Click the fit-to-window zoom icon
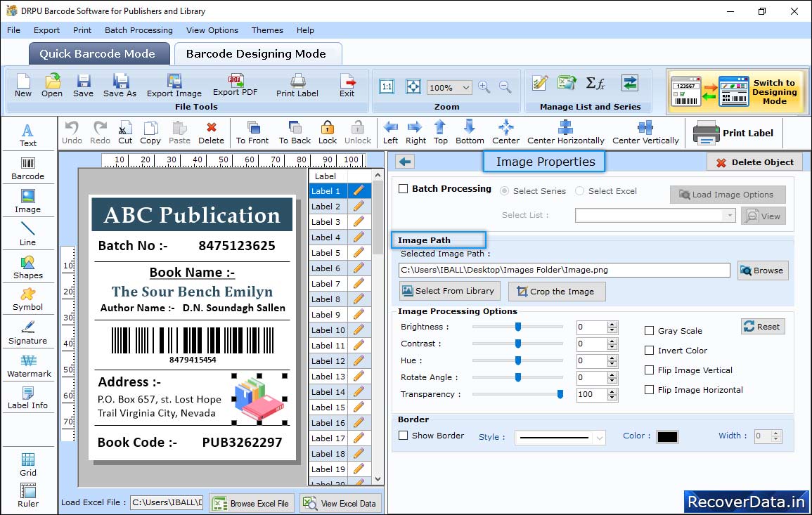This screenshot has width=812, height=515. [413, 86]
